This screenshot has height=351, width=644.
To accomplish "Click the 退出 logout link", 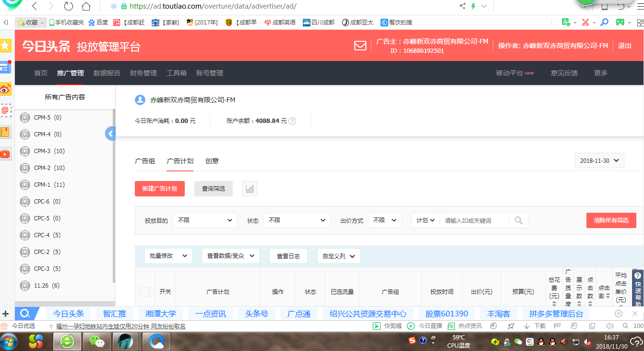I will (x=625, y=46).
